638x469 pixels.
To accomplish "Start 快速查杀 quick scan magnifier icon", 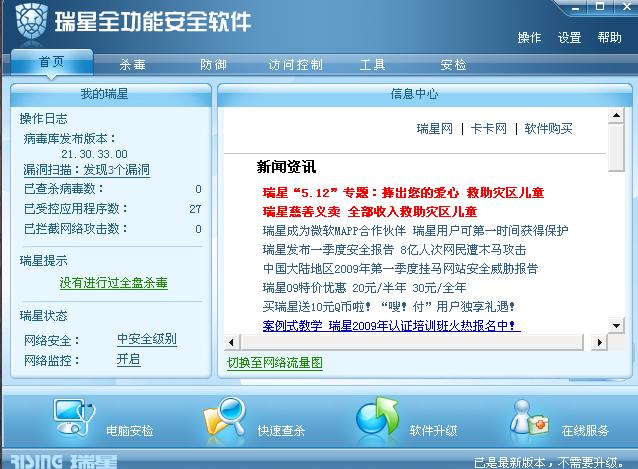I will click(x=225, y=417).
